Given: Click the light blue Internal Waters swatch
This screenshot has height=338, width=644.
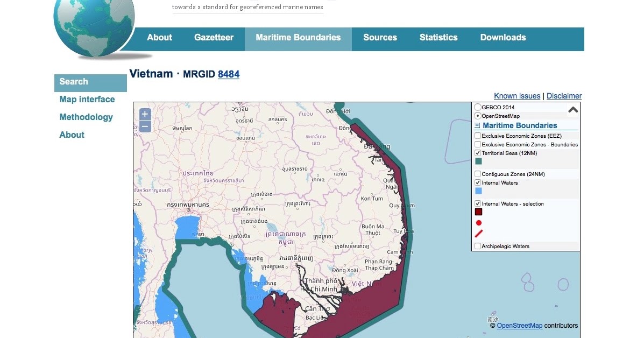Looking at the screenshot, I should click(478, 191).
